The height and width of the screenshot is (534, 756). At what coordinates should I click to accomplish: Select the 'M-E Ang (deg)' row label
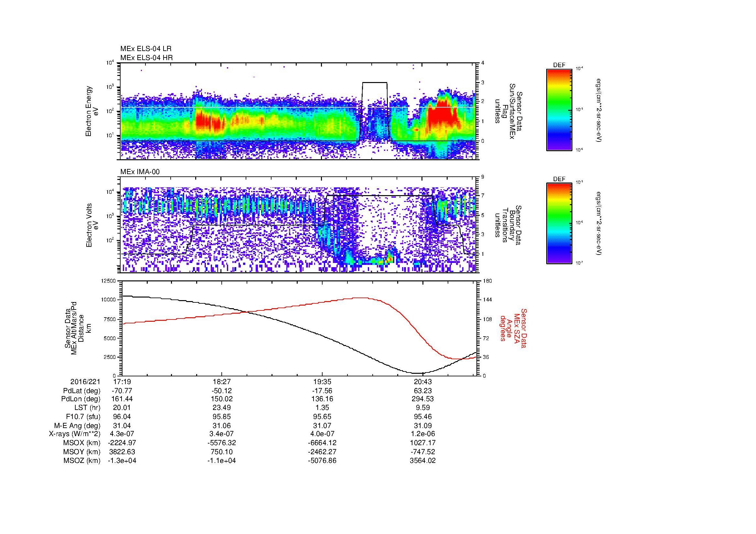pyautogui.click(x=77, y=425)
